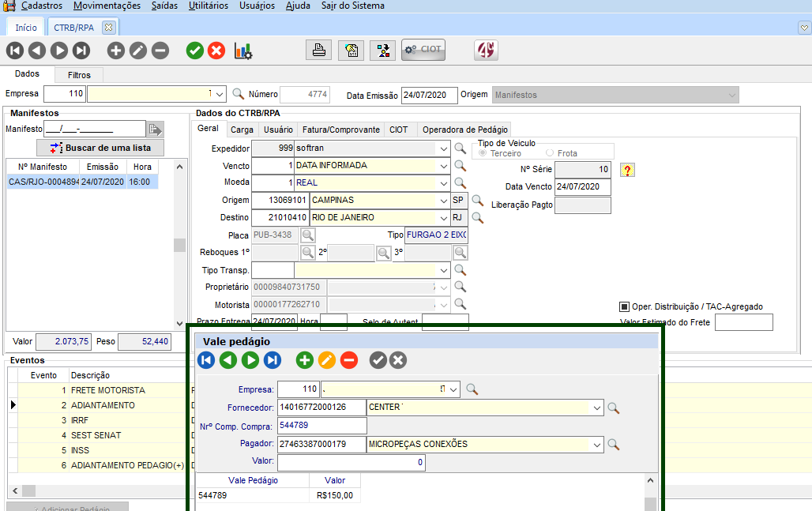The width and height of the screenshot is (812, 511).
Task: Click the Nrº Comp. Compra input field
Action: click(321, 426)
